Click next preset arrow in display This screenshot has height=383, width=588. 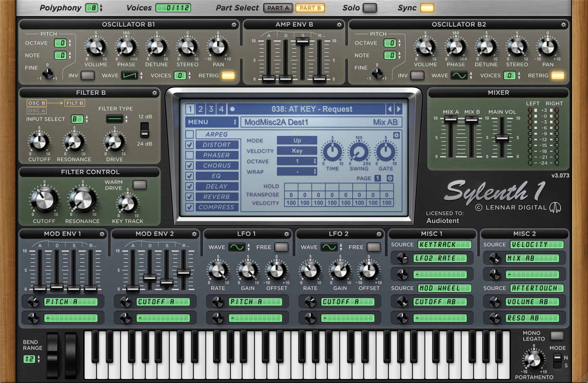coord(399,109)
